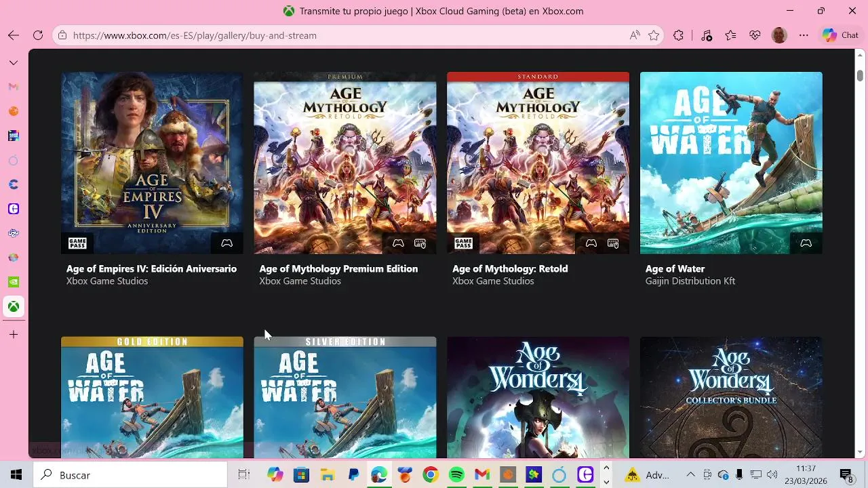
Task: Click 'Gaijin Distribution Kft' publisher text
Action: point(690,281)
